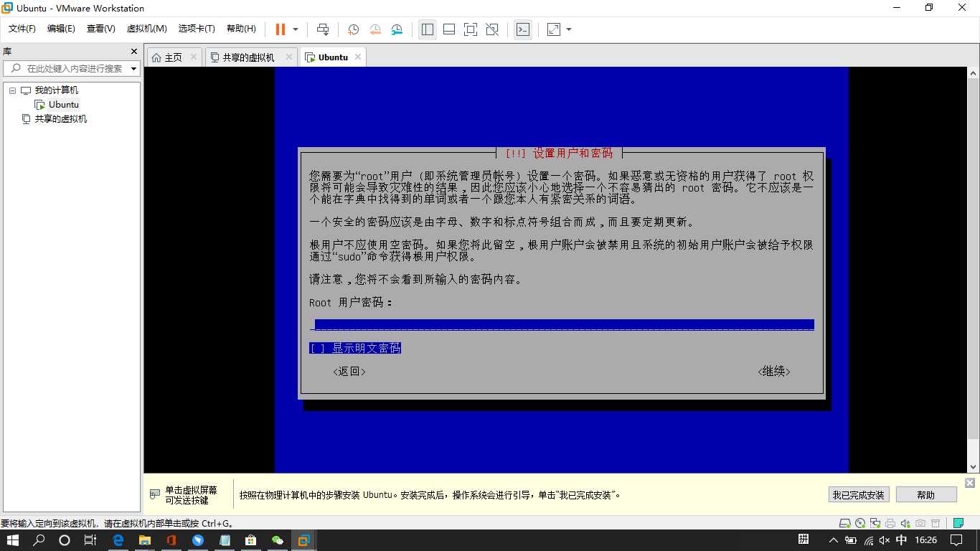Switch to Unity mode icon

pyautogui.click(x=492, y=29)
